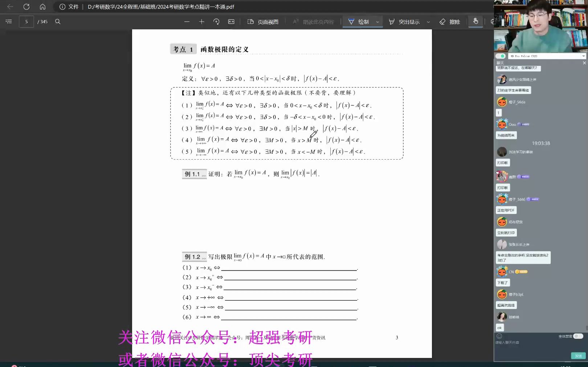Click the answer blank for item (1) x→x0

coord(289,268)
